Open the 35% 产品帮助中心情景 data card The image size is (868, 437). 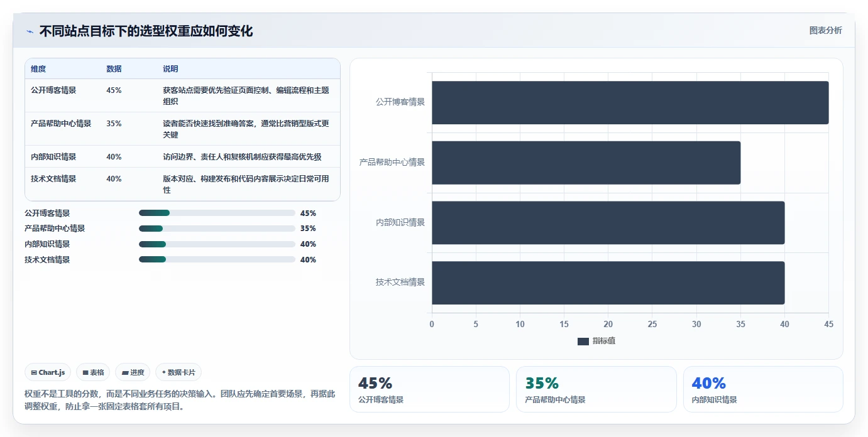[x=596, y=389]
